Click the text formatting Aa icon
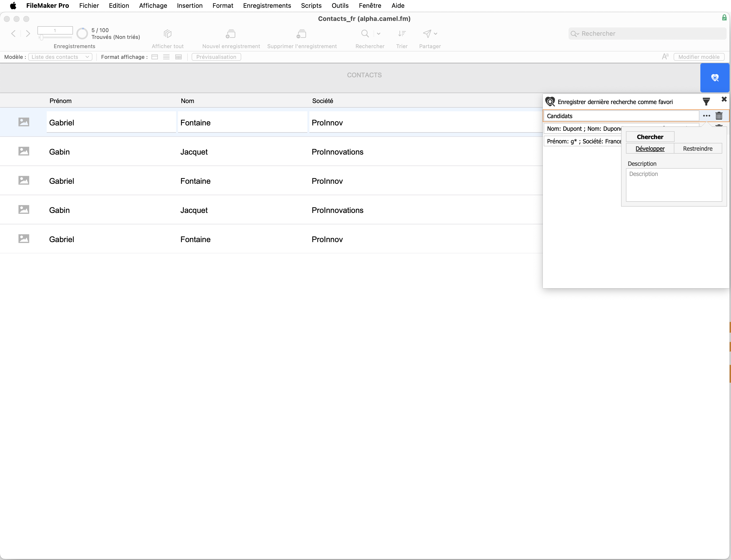 pos(665,57)
